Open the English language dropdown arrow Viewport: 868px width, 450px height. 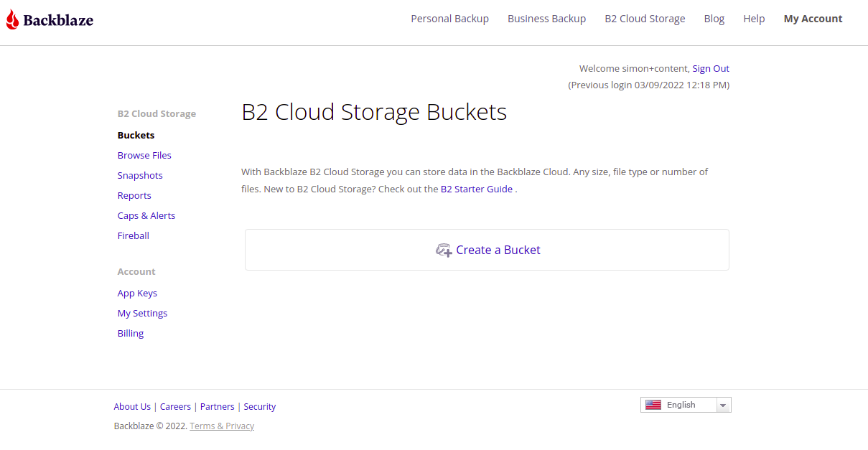click(724, 406)
